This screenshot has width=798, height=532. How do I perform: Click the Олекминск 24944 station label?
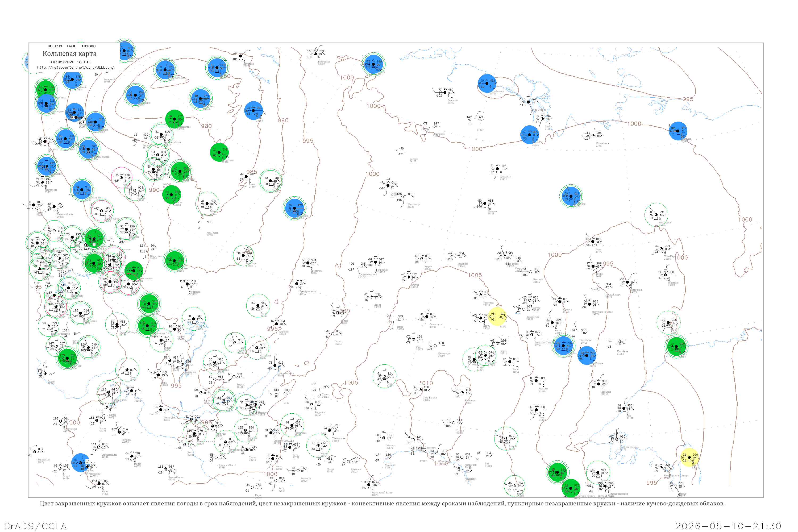pos(436,326)
